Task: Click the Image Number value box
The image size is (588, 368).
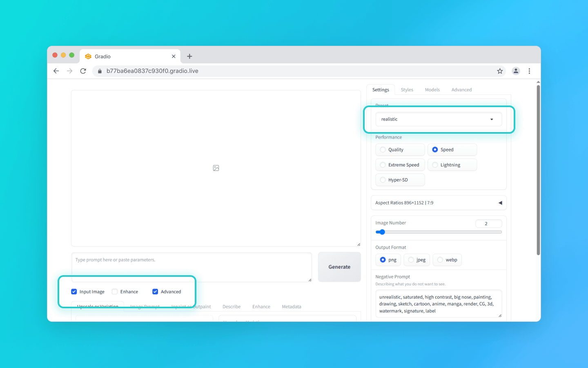Action: [x=488, y=224]
